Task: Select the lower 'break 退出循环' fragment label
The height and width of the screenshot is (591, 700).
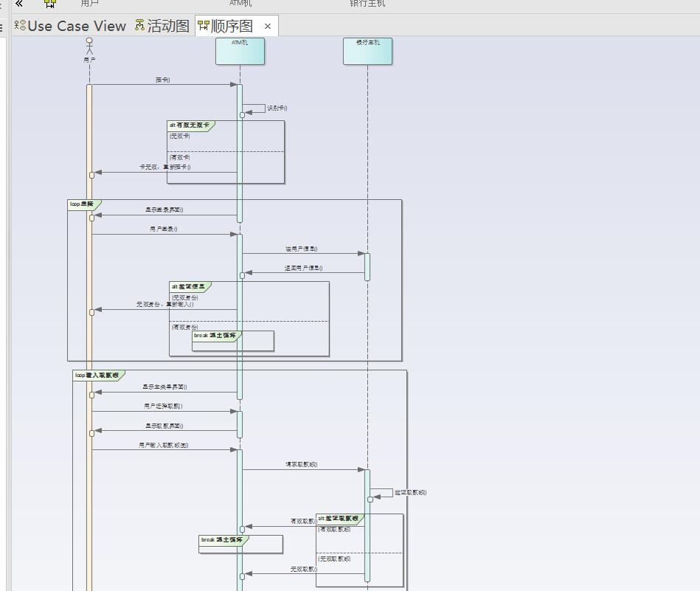Action: coord(223,539)
